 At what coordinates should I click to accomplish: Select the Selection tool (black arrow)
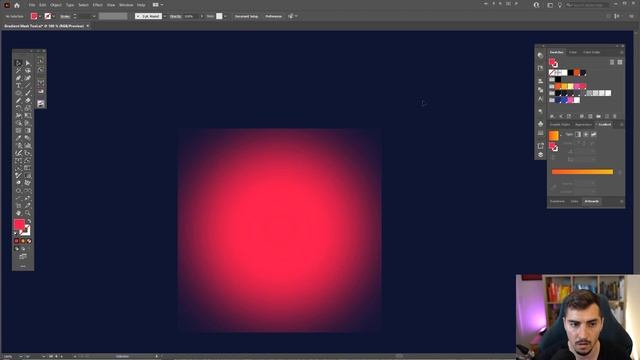[18, 63]
